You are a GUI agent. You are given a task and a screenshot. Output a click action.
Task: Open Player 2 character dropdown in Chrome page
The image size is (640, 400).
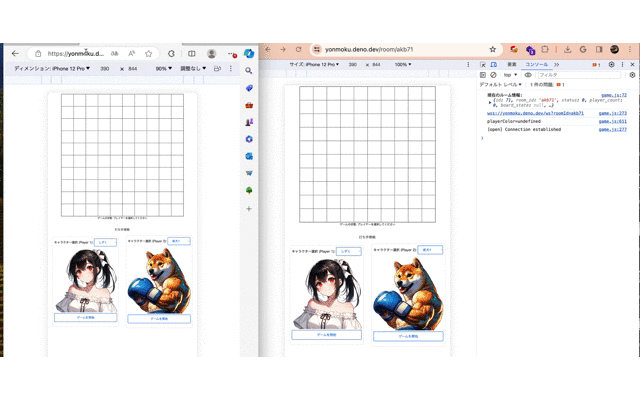coord(430,250)
